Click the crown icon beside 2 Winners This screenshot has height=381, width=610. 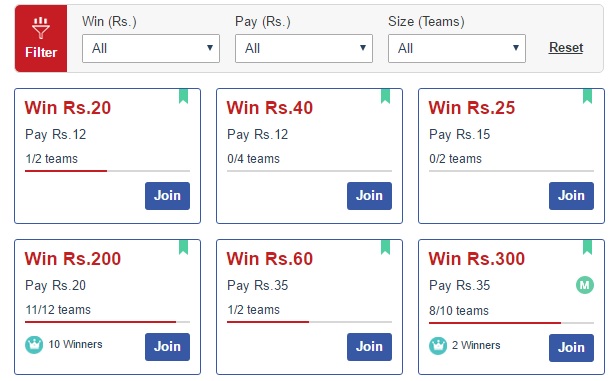pos(438,346)
